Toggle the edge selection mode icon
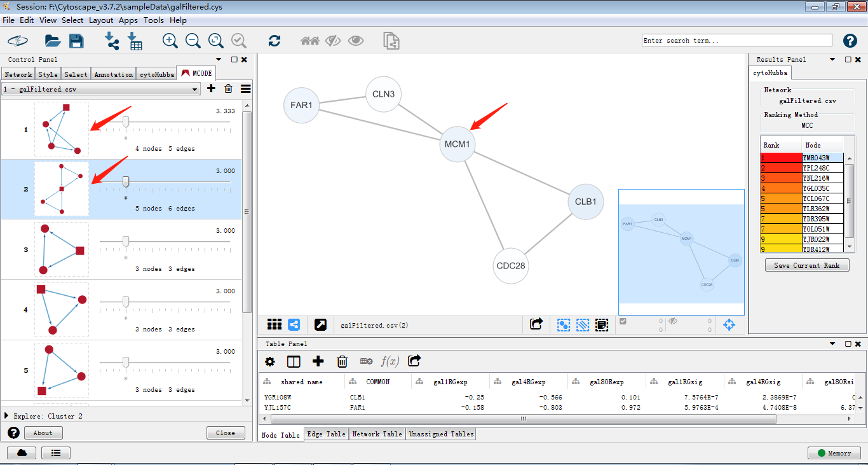 coord(583,324)
